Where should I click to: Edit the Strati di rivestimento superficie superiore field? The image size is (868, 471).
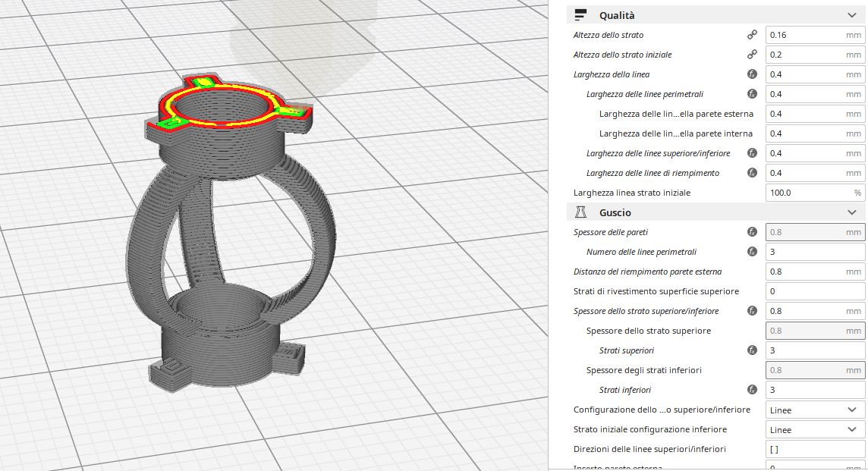[x=815, y=291]
